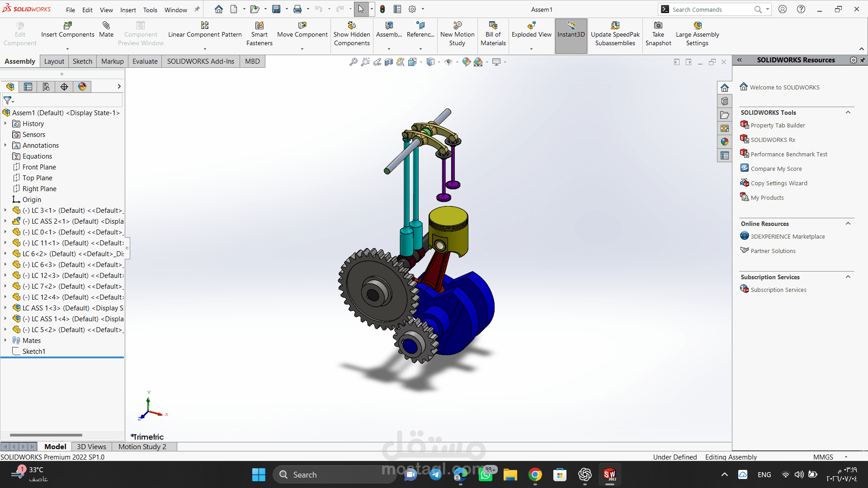Image resolution: width=868 pixels, height=488 pixels.
Task: Collapse the Online Resources section
Action: [848, 224]
